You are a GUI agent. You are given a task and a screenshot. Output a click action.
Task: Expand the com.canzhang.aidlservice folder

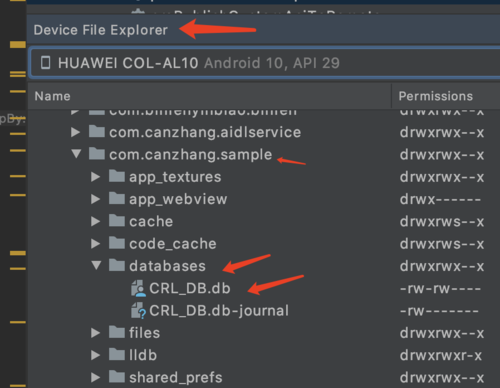pyautogui.click(x=76, y=132)
